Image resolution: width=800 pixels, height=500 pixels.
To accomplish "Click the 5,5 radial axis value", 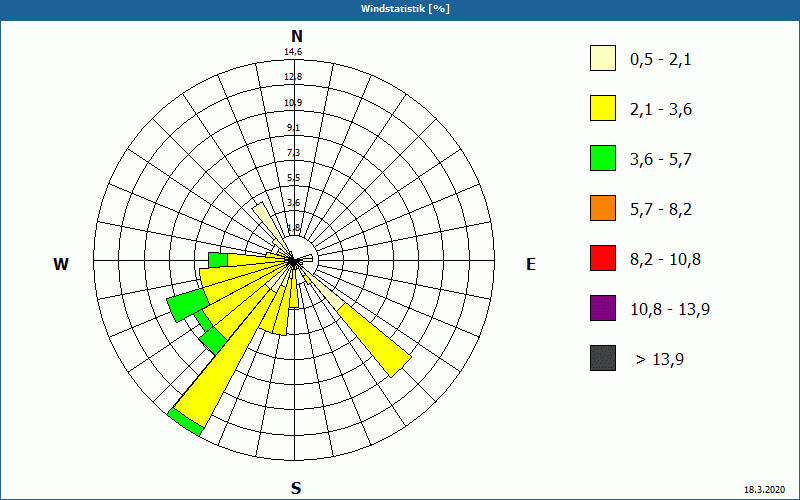I will (293, 178).
